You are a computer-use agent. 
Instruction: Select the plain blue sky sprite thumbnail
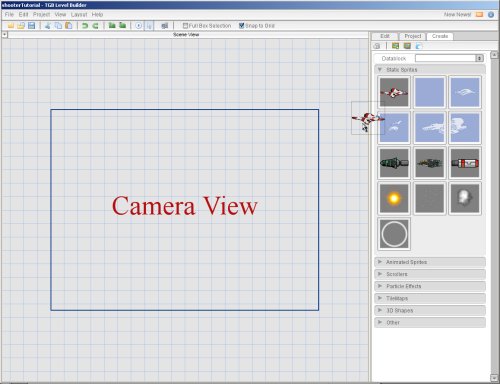point(429,92)
